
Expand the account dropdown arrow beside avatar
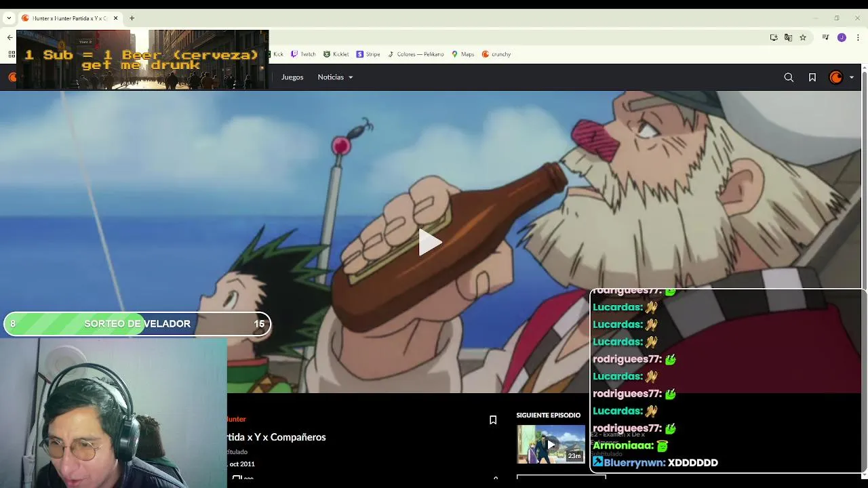click(852, 77)
